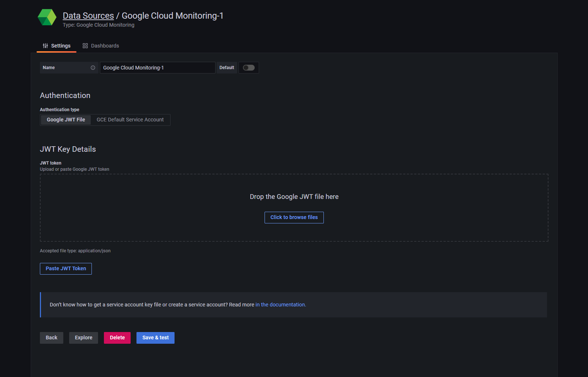Click the Save & test button
Screen dimensions: 588x377
click(x=156, y=338)
